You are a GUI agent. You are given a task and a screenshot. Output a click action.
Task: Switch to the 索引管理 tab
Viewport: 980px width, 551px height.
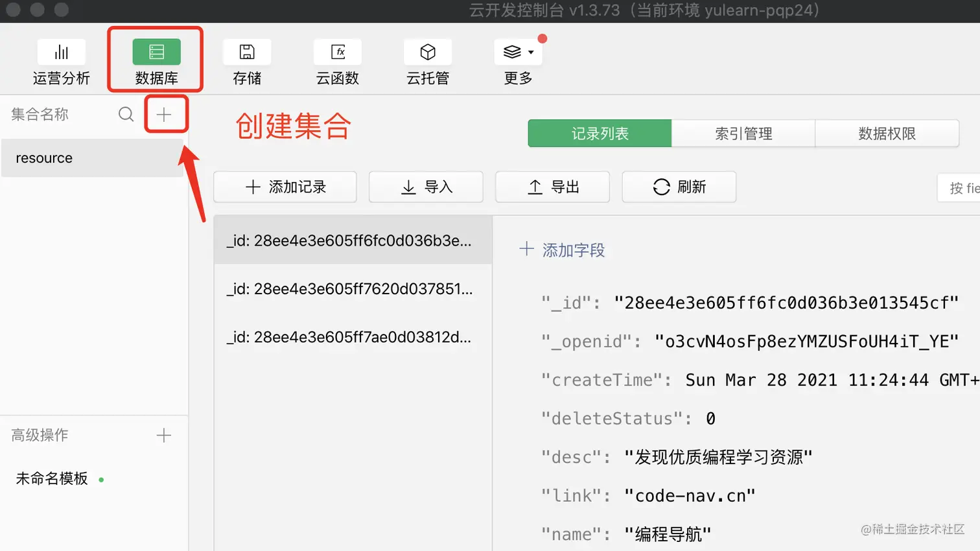click(x=743, y=134)
